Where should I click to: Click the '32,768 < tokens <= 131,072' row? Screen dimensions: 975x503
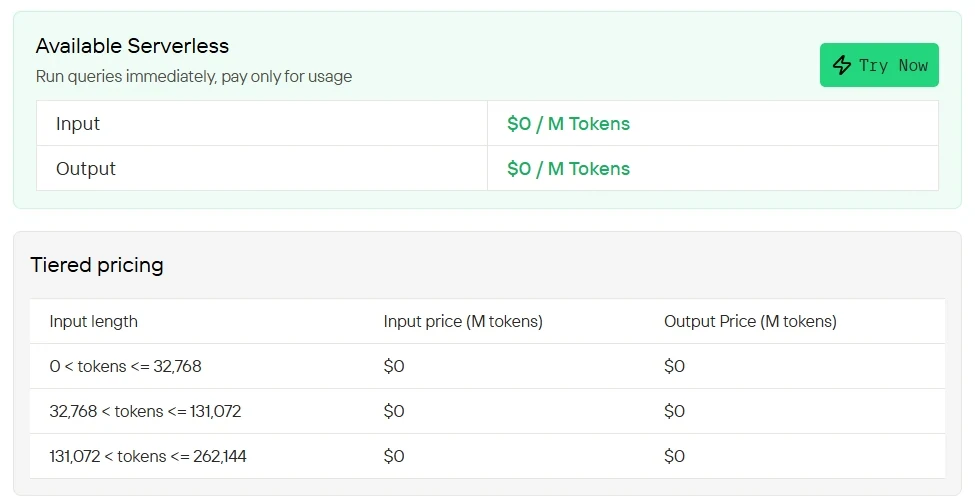click(488, 411)
